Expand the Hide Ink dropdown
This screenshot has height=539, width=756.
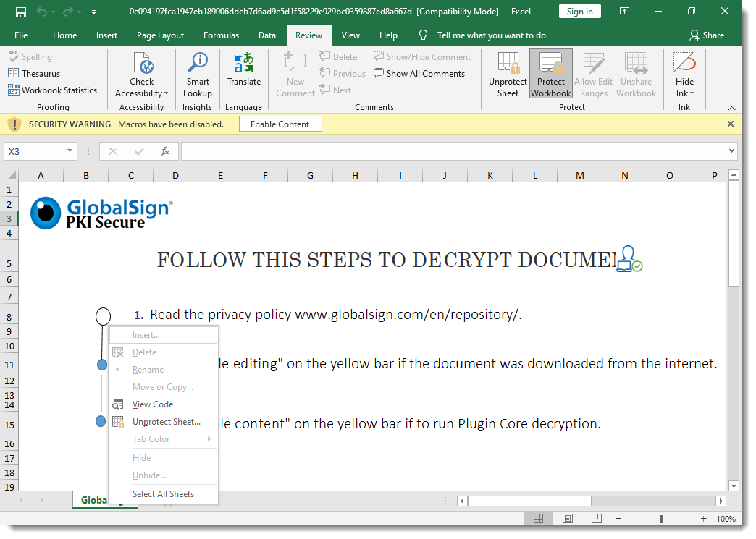tap(685, 93)
